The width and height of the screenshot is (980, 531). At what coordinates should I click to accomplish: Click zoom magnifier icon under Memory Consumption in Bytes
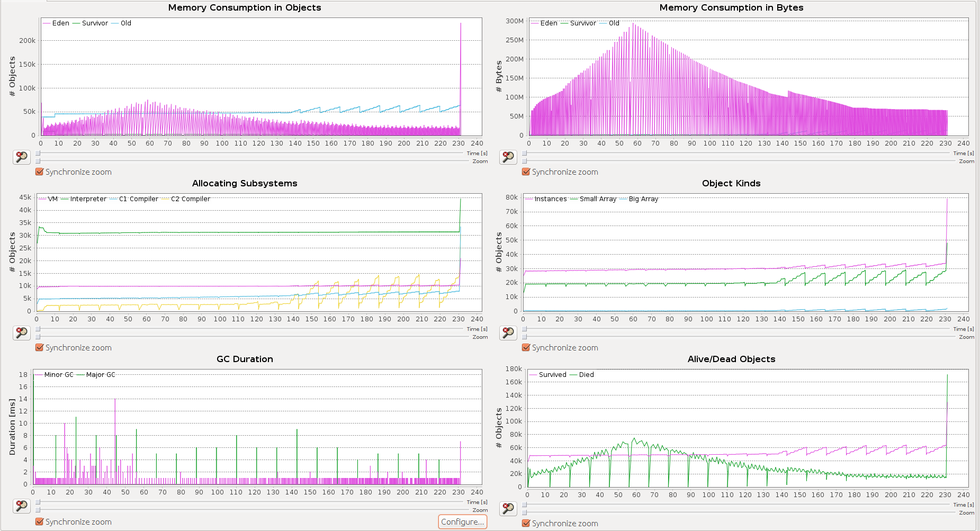coord(508,157)
